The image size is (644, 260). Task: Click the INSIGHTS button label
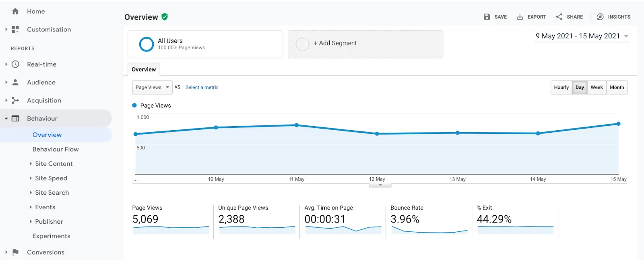(619, 17)
